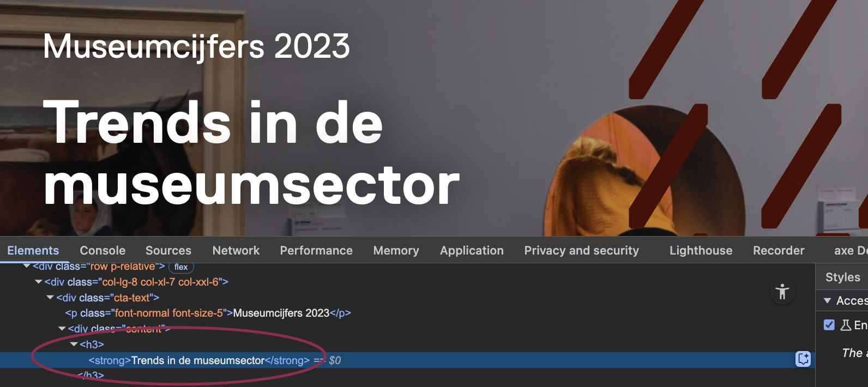This screenshot has width=868, height=387.
Task: Open the Privacy and security tab
Action: tap(581, 250)
